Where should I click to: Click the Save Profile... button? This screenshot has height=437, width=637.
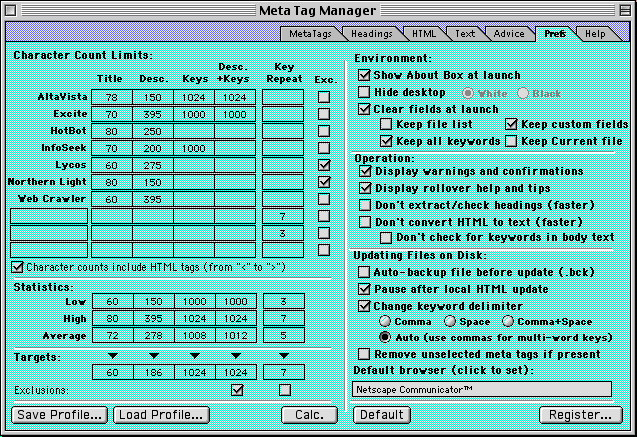point(59,415)
